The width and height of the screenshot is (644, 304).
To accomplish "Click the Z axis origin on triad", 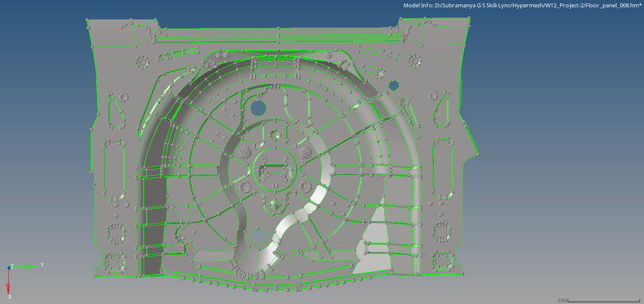I will (x=9, y=267).
